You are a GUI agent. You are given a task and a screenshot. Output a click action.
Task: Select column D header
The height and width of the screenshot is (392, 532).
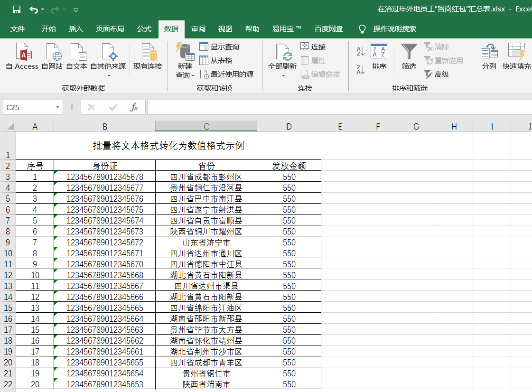pyautogui.click(x=289, y=127)
